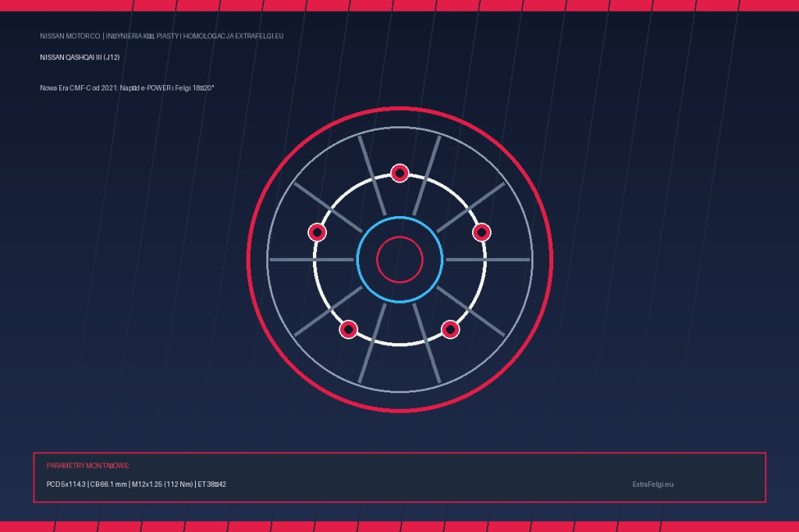Select the upper-right red bolt hole marker
The width and height of the screenshot is (799, 532).
tap(481, 232)
